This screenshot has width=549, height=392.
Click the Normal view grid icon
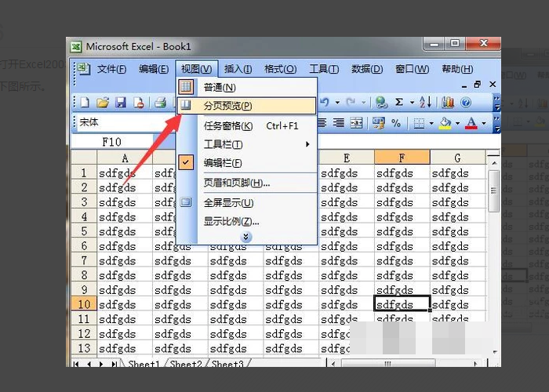(x=186, y=87)
